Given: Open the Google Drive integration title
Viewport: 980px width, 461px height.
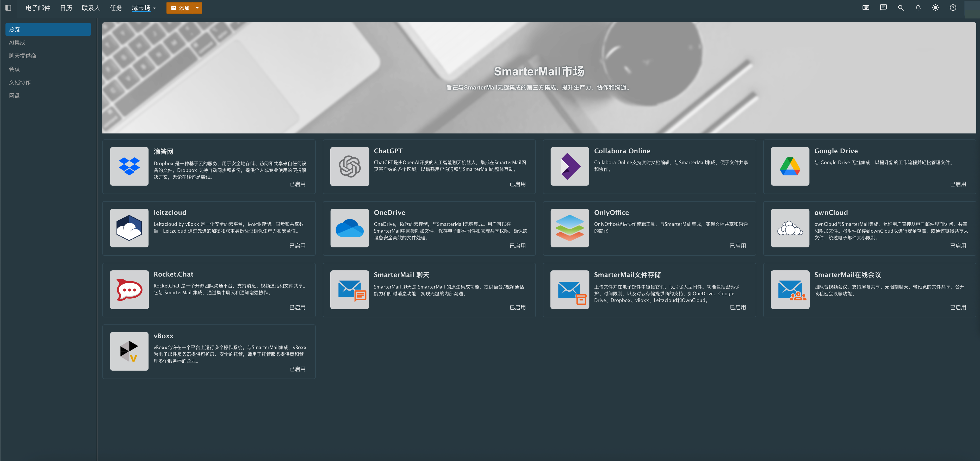Looking at the screenshot, I should tap(836, 151).
